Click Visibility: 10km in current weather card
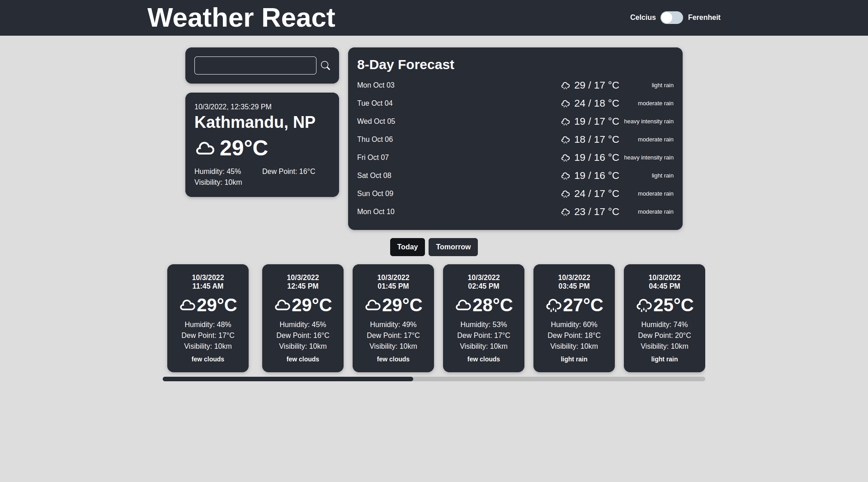 click(218, 183)
